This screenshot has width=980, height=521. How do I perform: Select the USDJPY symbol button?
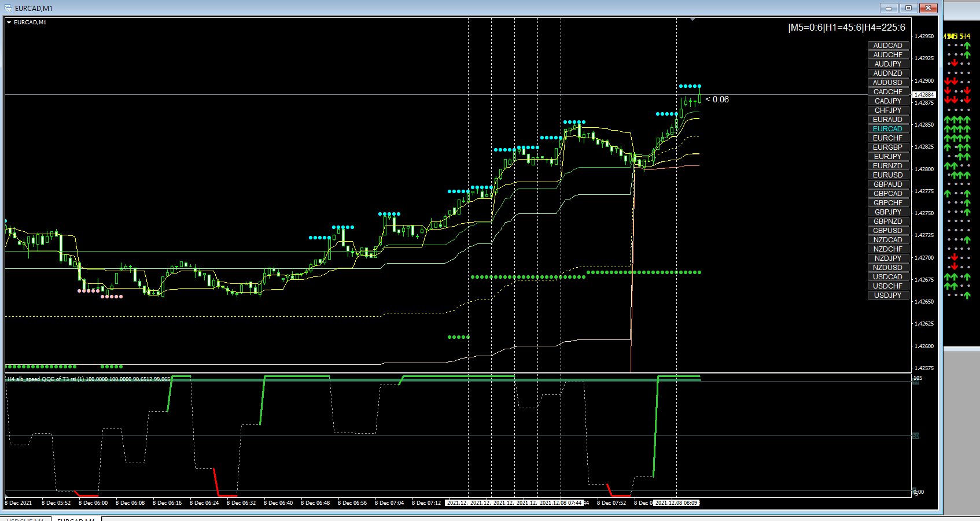(x=888, y=295)
